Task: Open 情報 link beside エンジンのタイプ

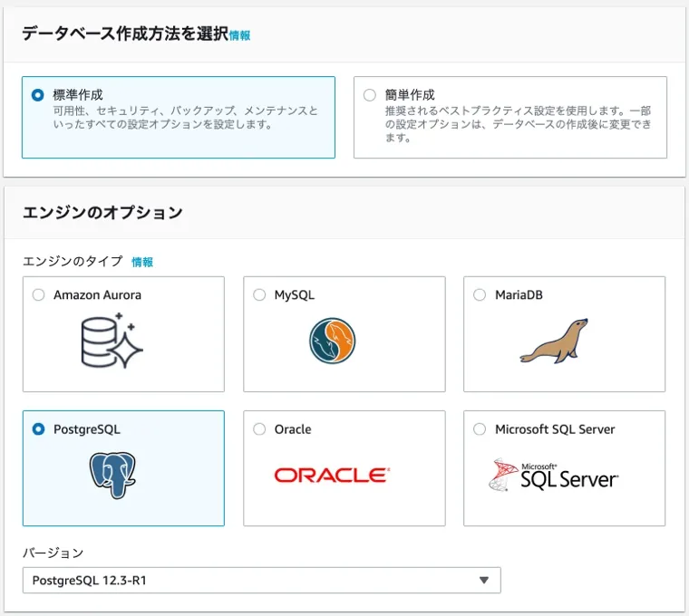Action: coord(142,262)
